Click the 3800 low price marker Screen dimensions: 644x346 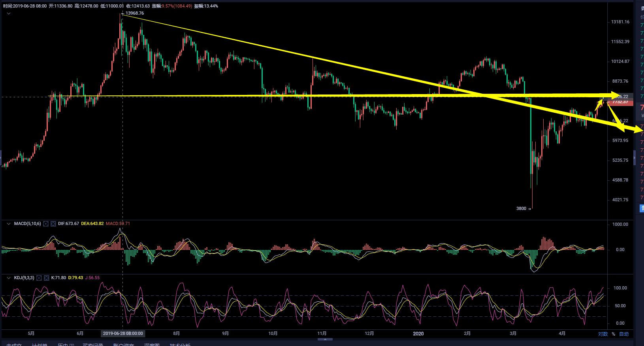point(522,208)
